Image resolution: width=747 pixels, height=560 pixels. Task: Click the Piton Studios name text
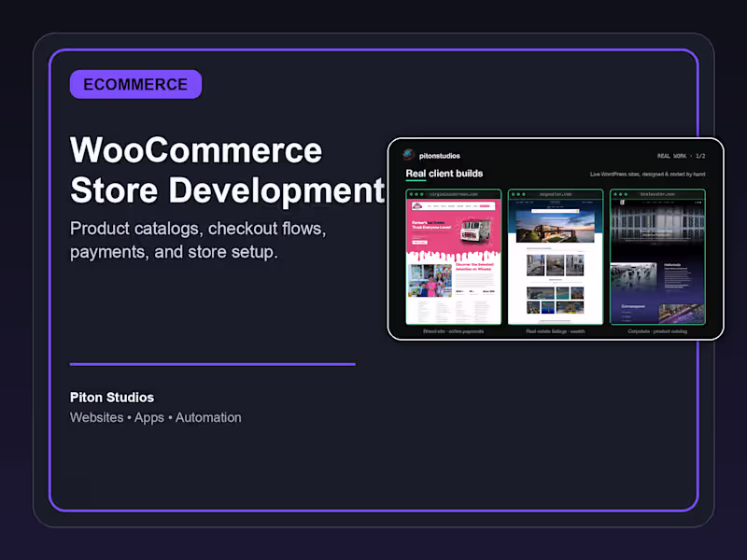pos(112,398)
